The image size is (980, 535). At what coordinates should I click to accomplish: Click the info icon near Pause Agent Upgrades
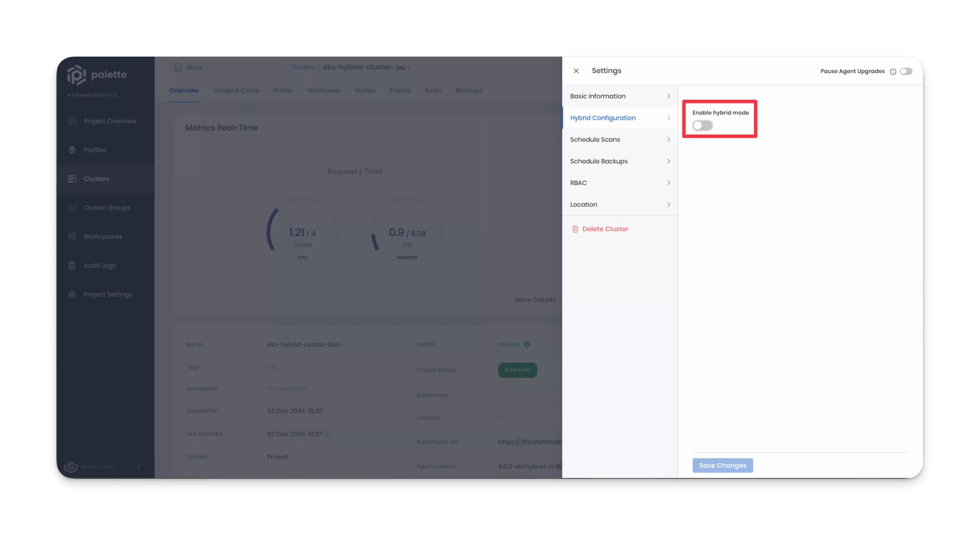[x=893, y=71]
